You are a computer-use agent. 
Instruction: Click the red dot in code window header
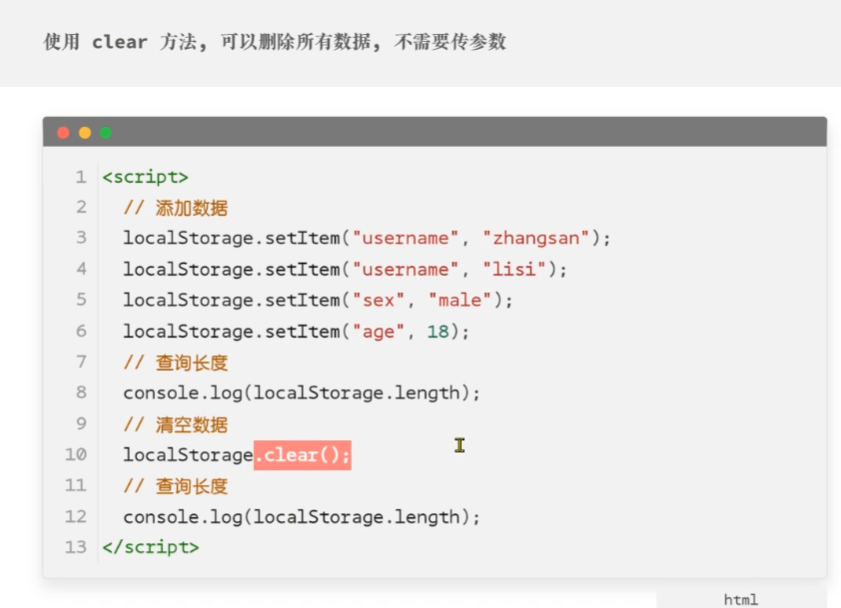[64, 132]
